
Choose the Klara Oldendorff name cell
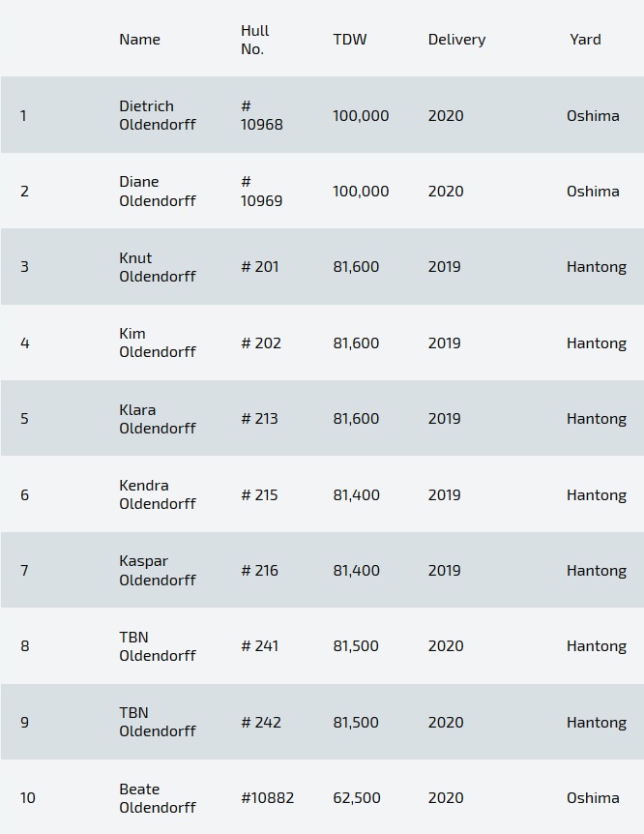(x=157, y=419)
